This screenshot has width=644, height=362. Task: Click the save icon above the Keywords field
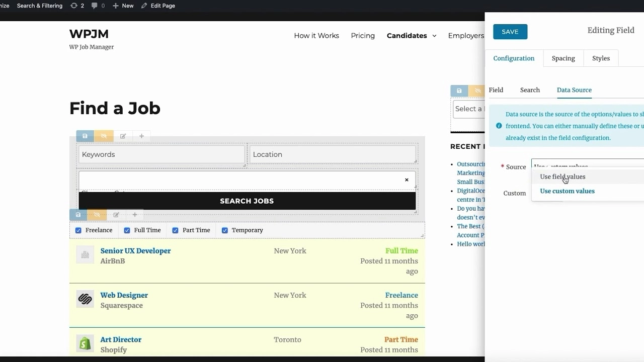tap(85, 136)
